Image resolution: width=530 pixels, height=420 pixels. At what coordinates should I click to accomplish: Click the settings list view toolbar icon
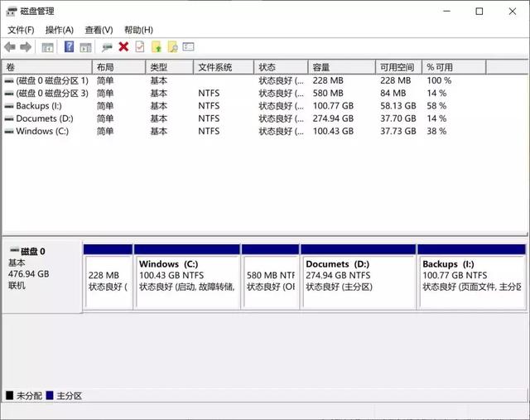click(x=188, y=46)
